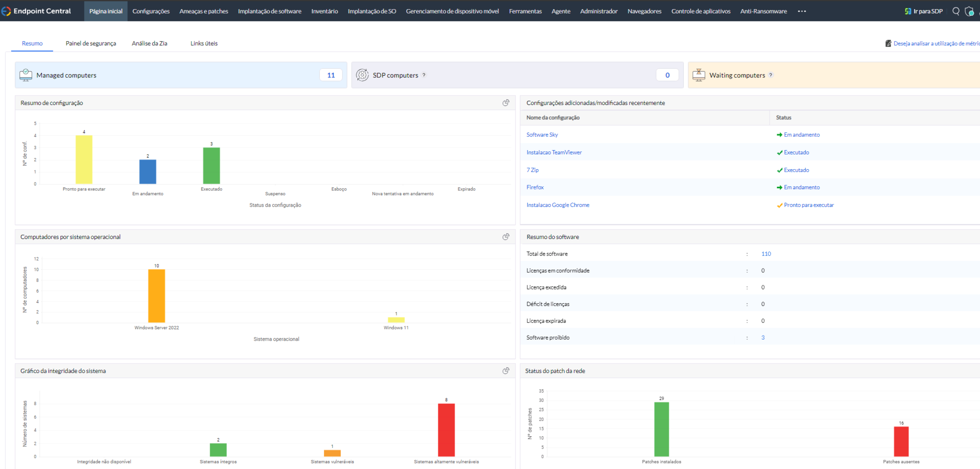
Task: Switch to Análise da Zia tab
Action: [149, 43]
